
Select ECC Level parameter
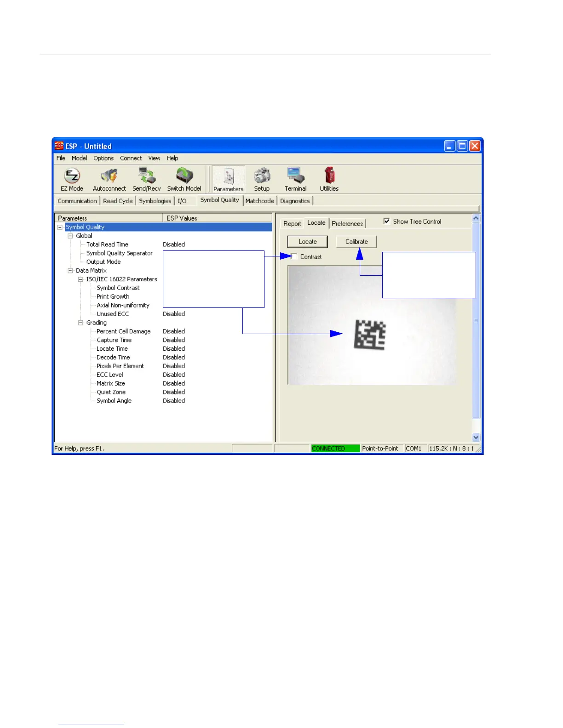(x=110, y=375)
